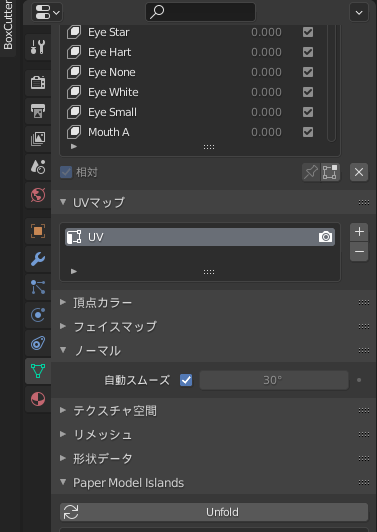Collapse the ノーマル panel

tap(63, 350)
